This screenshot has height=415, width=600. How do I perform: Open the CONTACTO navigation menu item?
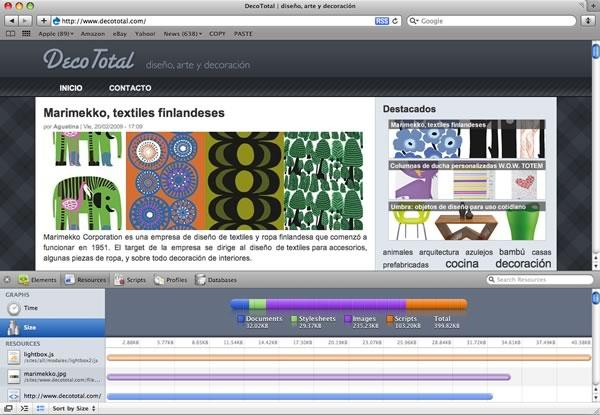click(130, 88)
